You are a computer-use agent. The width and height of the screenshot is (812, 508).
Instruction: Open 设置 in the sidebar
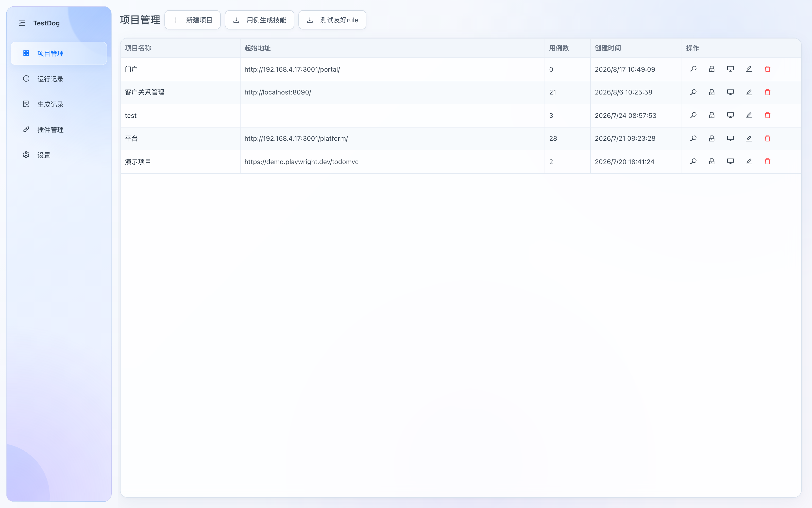tap(59, 155)
